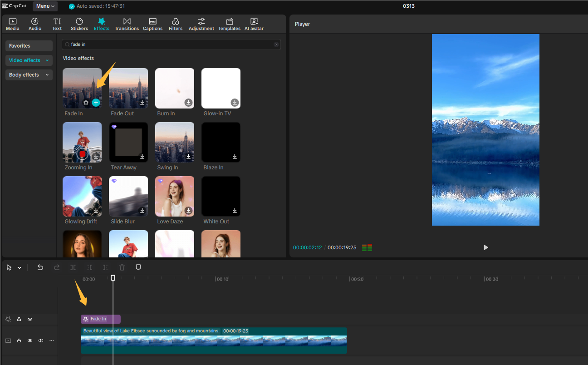The image size is (588, 365).
Task: Click the playhead handle on timeline ruler
Action: (113, 278)
